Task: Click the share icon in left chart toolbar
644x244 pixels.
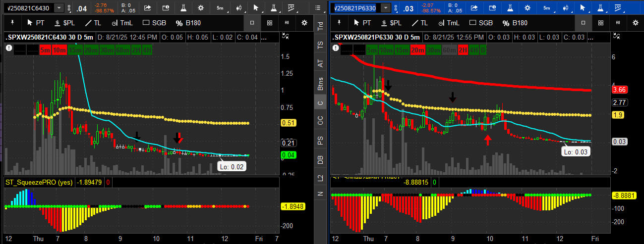Action: pyautogui.click(x=147, y=7)
